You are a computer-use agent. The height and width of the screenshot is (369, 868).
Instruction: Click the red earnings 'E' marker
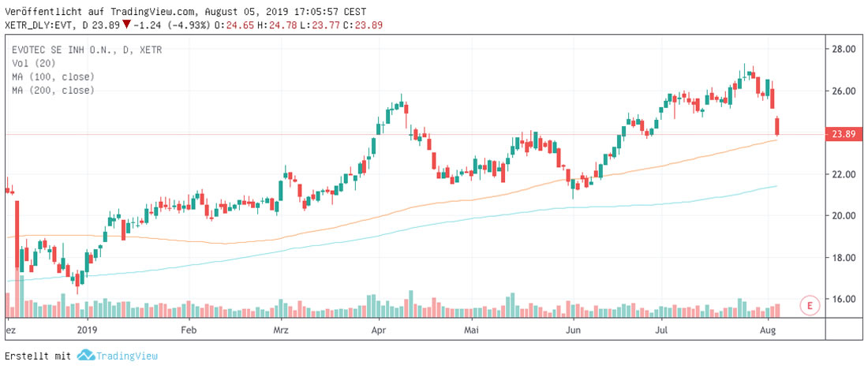(809, 304)
